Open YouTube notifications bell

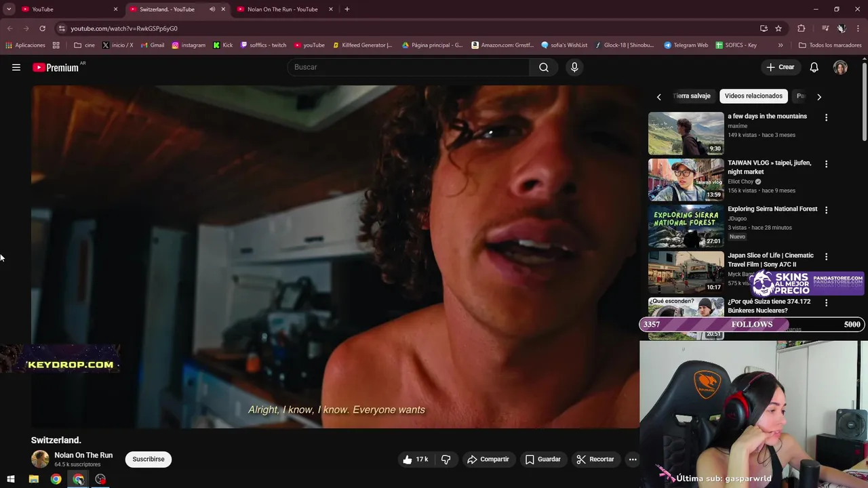coord(814,67)
